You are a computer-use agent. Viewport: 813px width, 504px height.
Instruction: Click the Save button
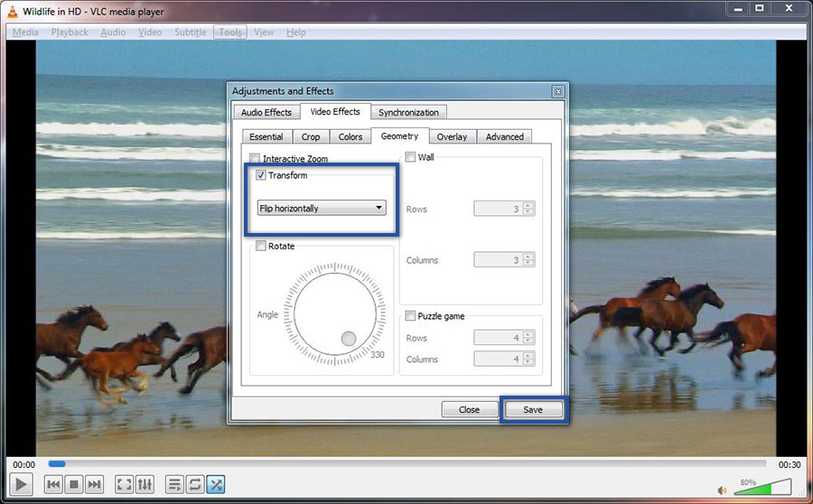[533, 409]
